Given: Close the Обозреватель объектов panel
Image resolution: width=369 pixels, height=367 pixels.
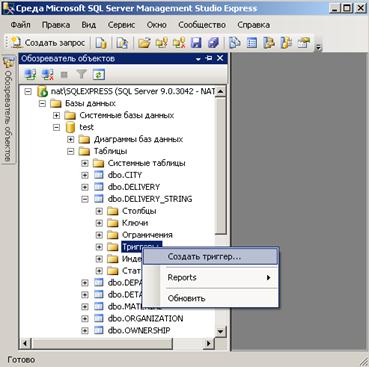Looking at the screenshot, I should tap(220, 58).
